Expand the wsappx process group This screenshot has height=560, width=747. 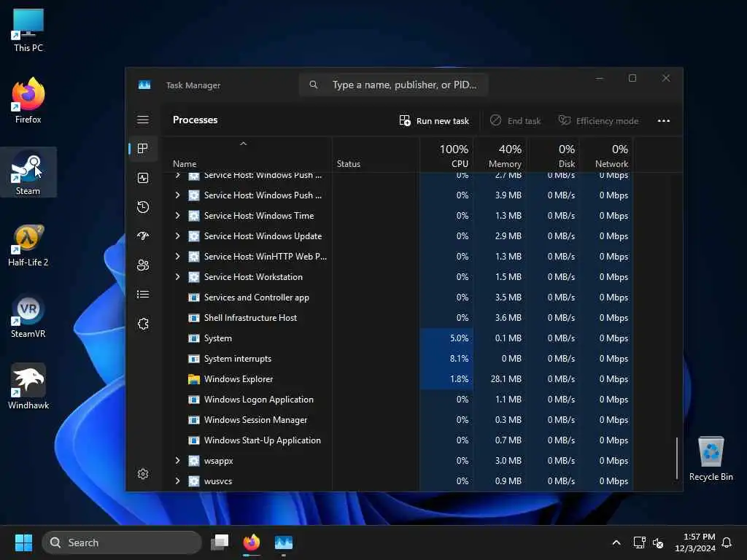pos(177,461)
